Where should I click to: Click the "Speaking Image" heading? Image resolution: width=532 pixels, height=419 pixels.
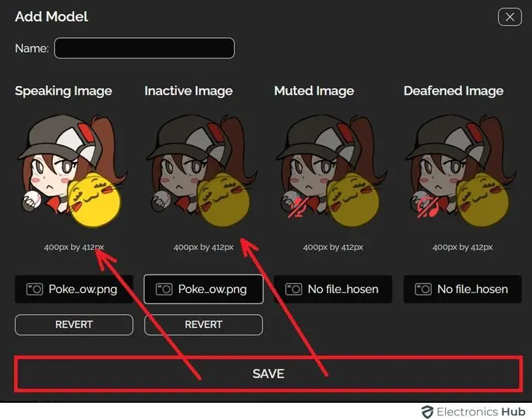tap(63, 91)
